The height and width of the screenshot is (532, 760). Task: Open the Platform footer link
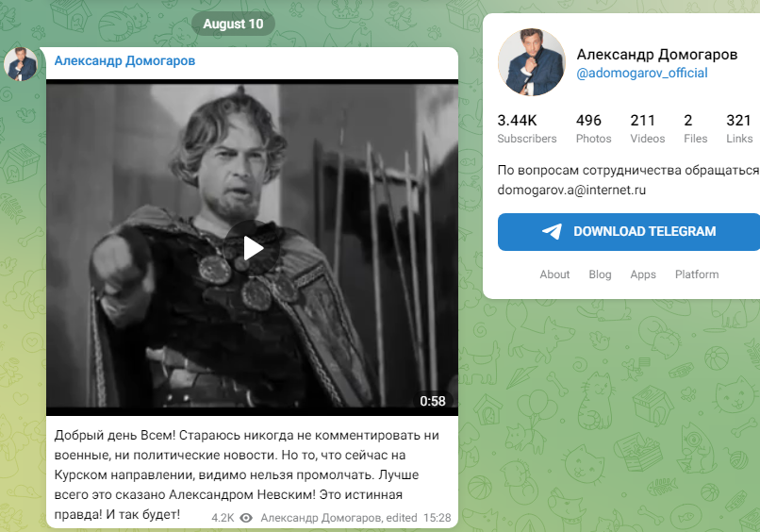click(x=697, y=274)
